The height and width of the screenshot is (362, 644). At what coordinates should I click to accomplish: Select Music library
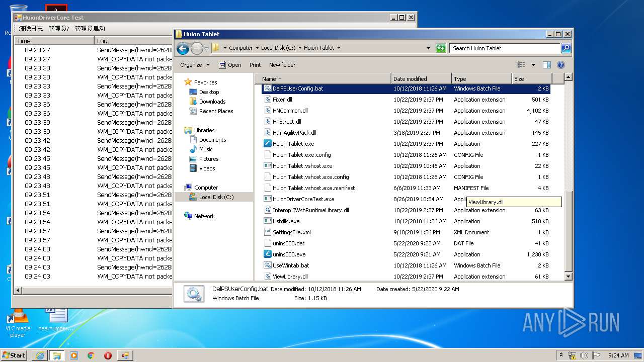[206, 149]
